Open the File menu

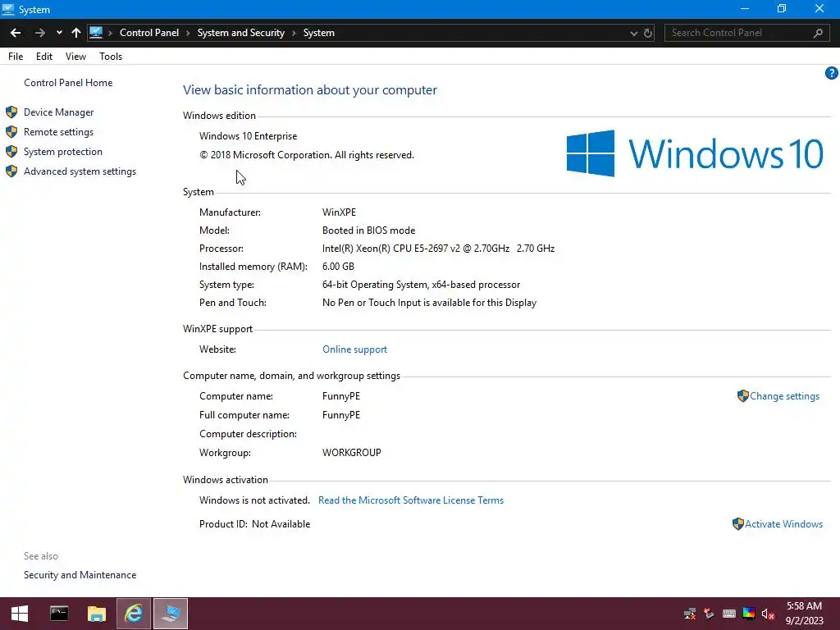[x=16, y=57]
